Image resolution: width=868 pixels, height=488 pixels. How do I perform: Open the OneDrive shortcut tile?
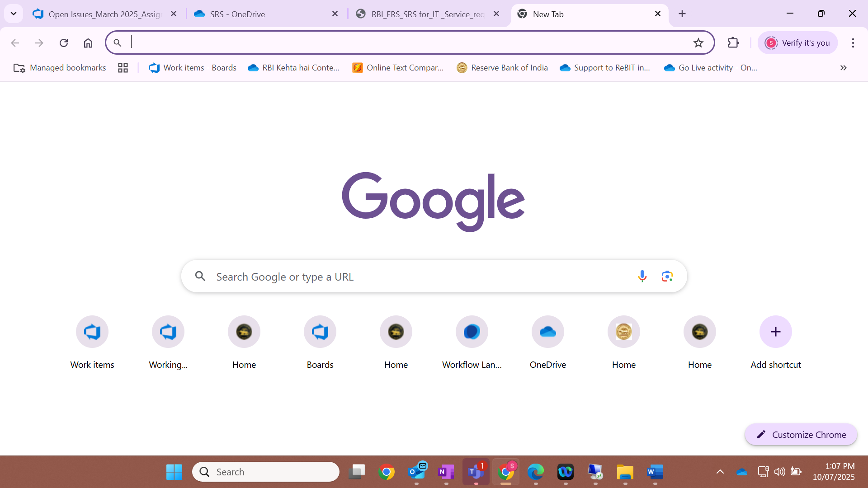point(547,332)
